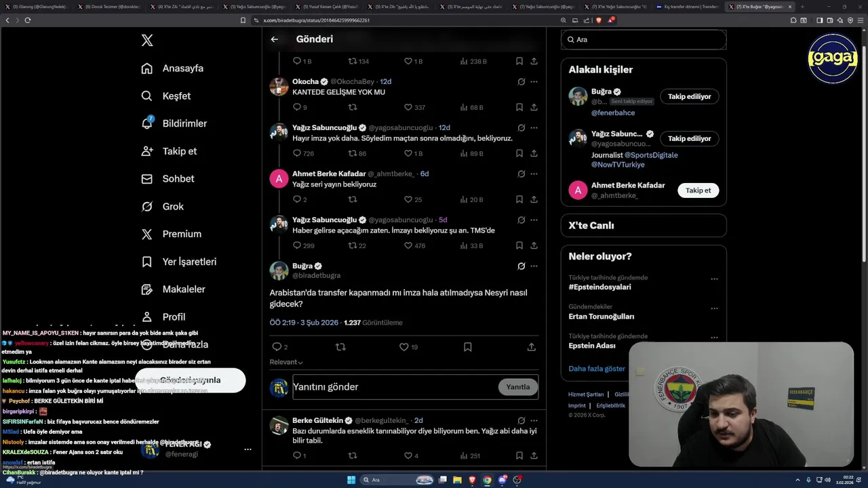
Task: Open the @fenerbahce link in Buğra's bio
Action: pyautogui.click(x=613, y=113)
